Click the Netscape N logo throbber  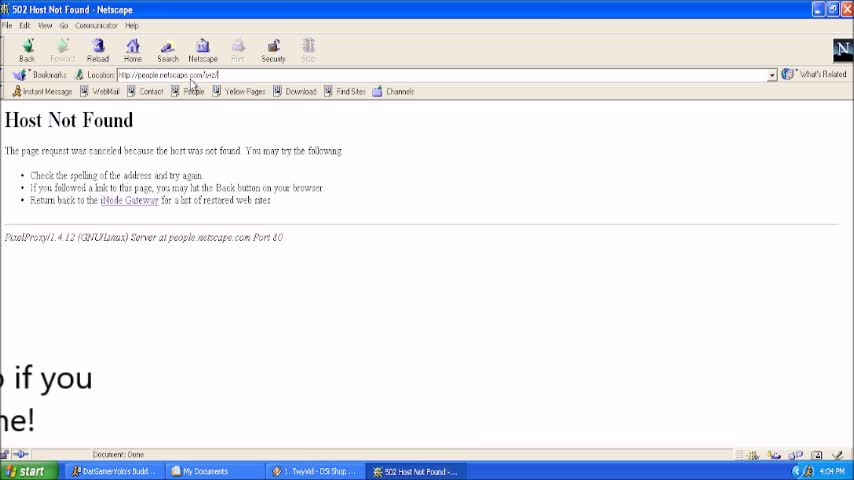coord(843,50)
